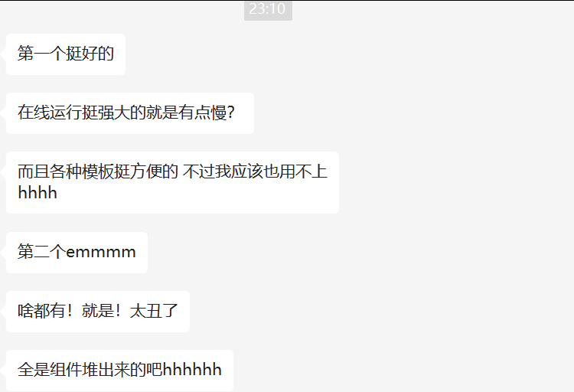Click the message about 在线运行挺强大的
The image size is (574, 392).
tap(130, 113)
